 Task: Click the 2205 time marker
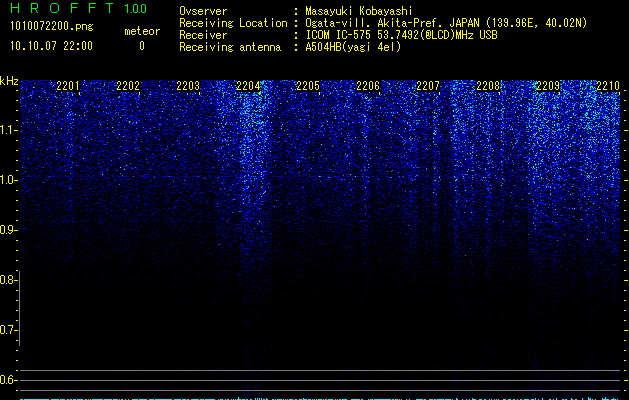coord(308,86)
